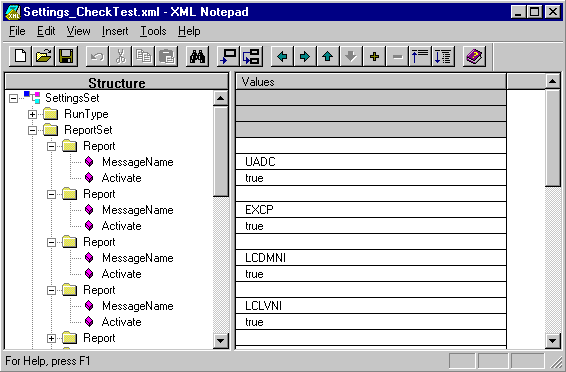Click the true value directly below UADC

pos(371,178)
